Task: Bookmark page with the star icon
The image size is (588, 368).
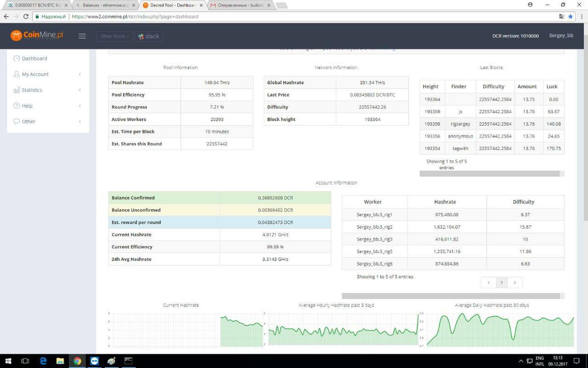Action: pyautogui.click(x=570, y=16)
